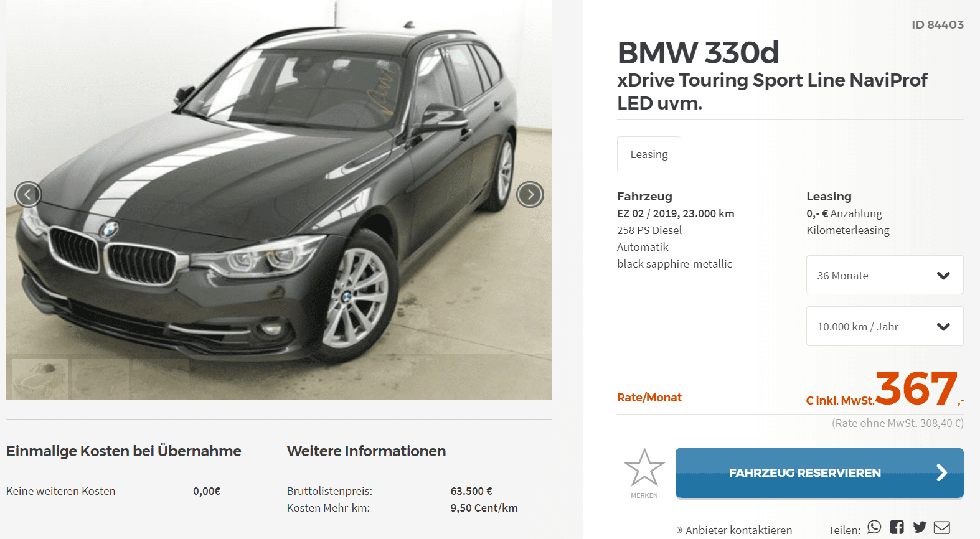
Task: Share listing via WhatsApp icon
Action: point(874,527)
